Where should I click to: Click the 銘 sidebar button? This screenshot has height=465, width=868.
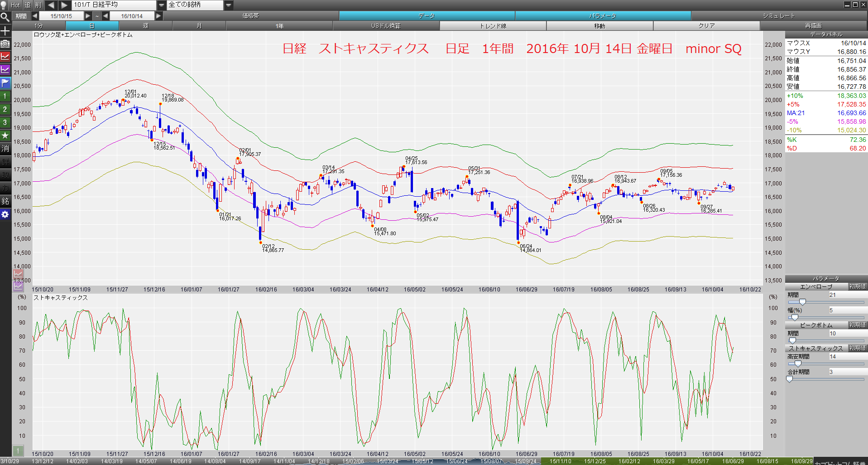click(5, 201)
